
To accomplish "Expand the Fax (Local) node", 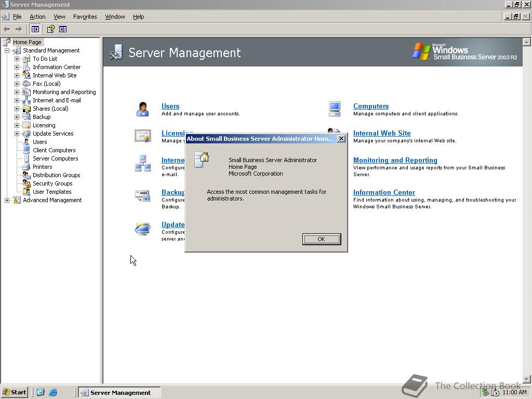I will tap(17, 84).
